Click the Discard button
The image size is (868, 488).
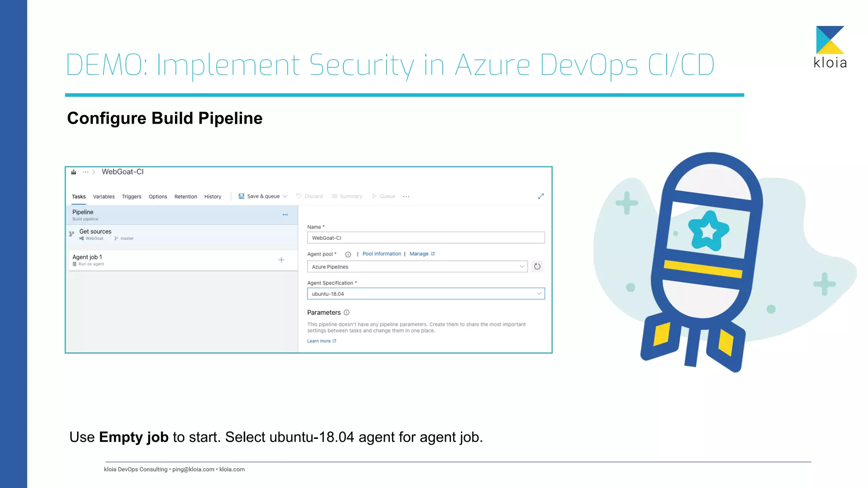tap(309, 196)
